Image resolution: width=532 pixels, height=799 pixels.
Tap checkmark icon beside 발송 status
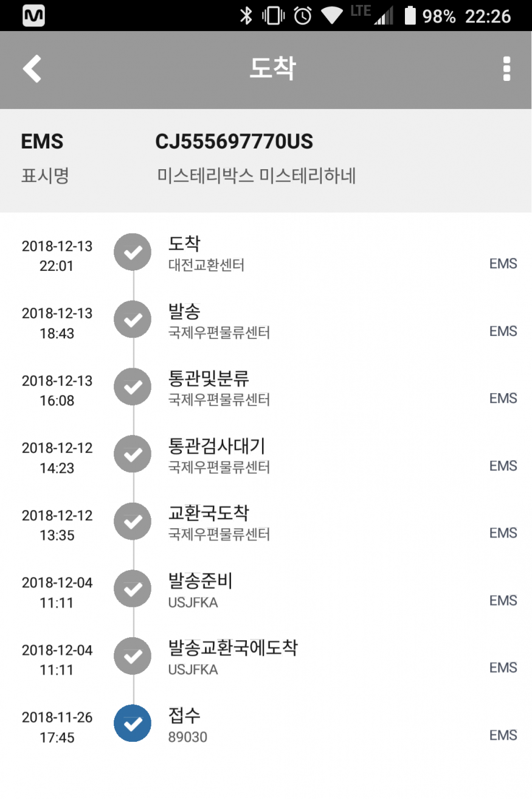pos(133,319)
